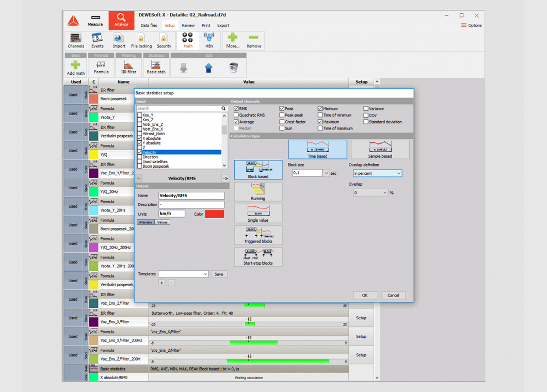Choose Start-stop blocks calculation type
Image resolution: width=547 pixels, height=392 pixels.
258,257
